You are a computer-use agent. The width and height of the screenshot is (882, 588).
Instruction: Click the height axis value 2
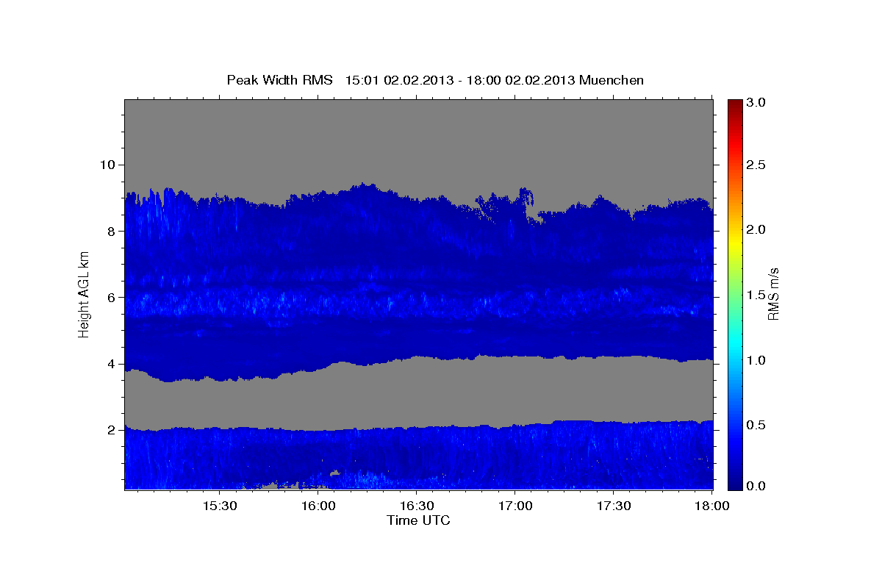point(112,430)
